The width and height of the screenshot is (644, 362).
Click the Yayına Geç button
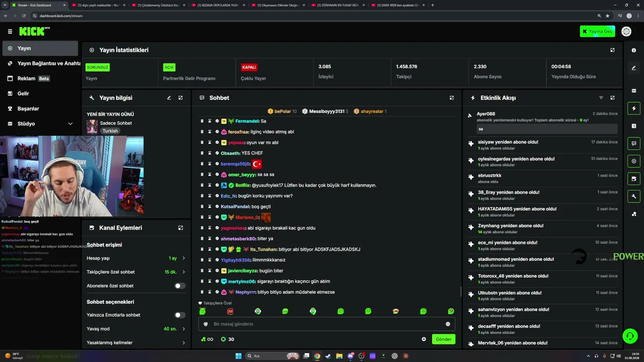click(597, 31)
